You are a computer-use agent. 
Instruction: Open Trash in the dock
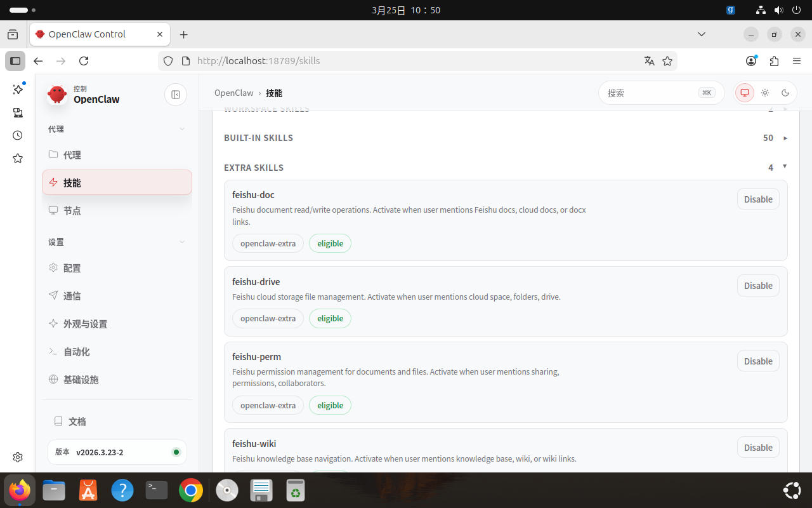coord(295,490)
